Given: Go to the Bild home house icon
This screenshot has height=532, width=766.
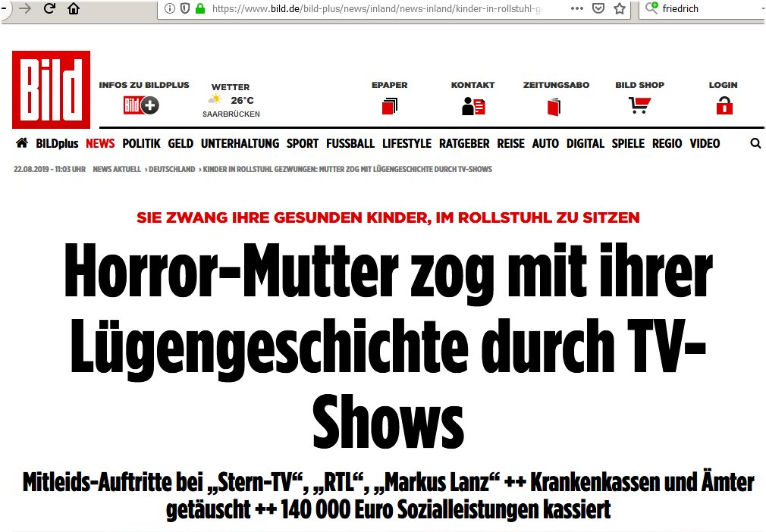Looking at the screenshot, I should (22, 143).
